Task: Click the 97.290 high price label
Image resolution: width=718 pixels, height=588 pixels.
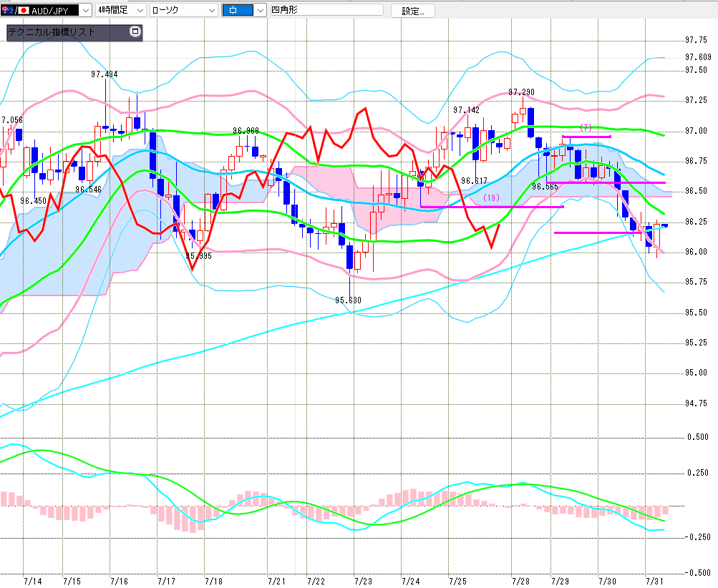Action: (x=522, y=92)
